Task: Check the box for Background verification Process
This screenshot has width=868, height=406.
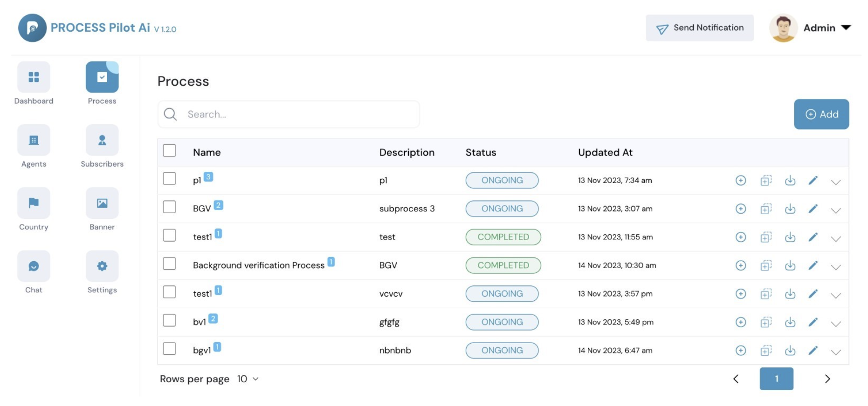Action: (x=169, y=264)
